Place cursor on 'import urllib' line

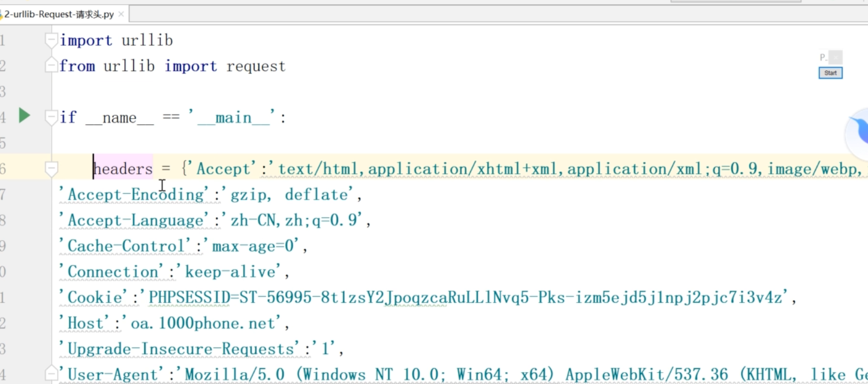coord(116,40)
